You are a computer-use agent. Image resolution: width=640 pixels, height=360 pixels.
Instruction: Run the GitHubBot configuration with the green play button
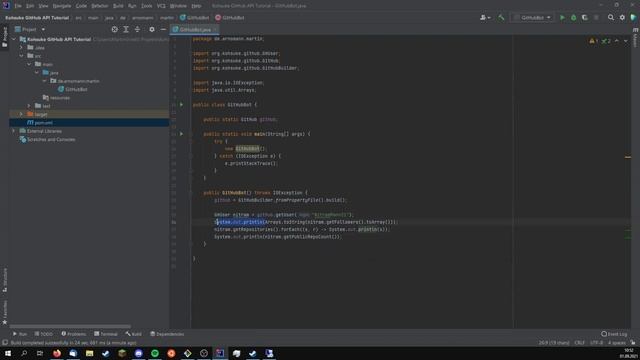(562, 18)
